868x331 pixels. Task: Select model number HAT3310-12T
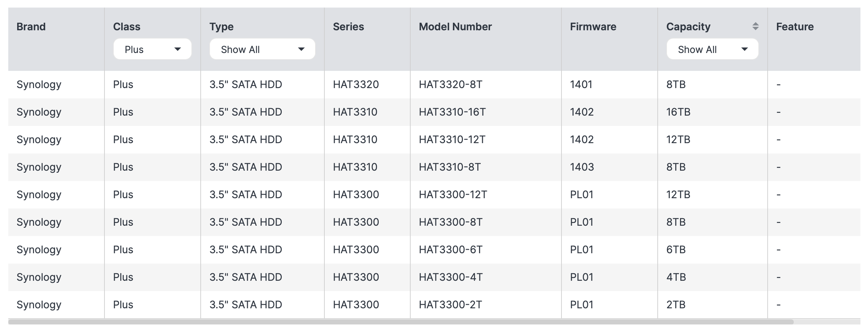pos(452,139)
